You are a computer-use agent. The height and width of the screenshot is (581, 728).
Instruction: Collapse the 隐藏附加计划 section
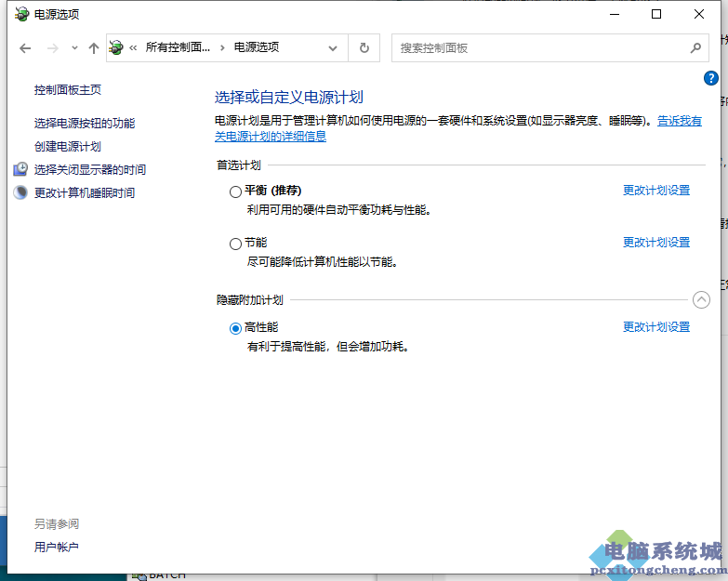[701, 299]
